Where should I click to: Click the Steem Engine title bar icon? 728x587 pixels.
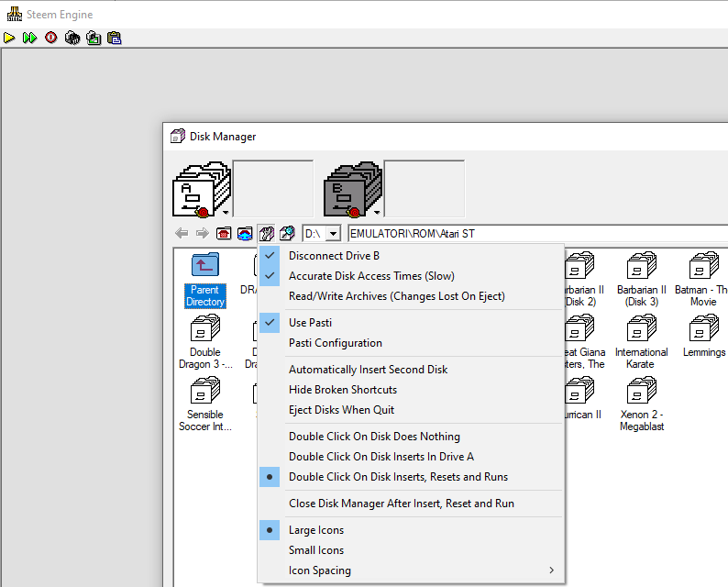(x=15, y=14)
